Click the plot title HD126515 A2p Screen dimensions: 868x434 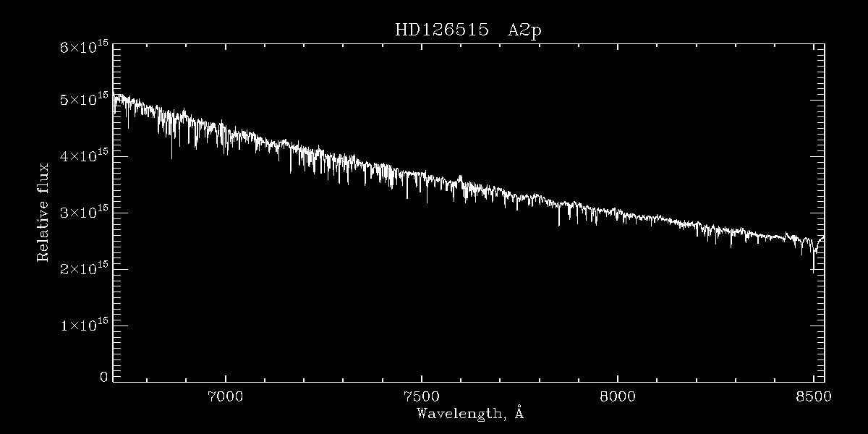(x=467, y=30)
